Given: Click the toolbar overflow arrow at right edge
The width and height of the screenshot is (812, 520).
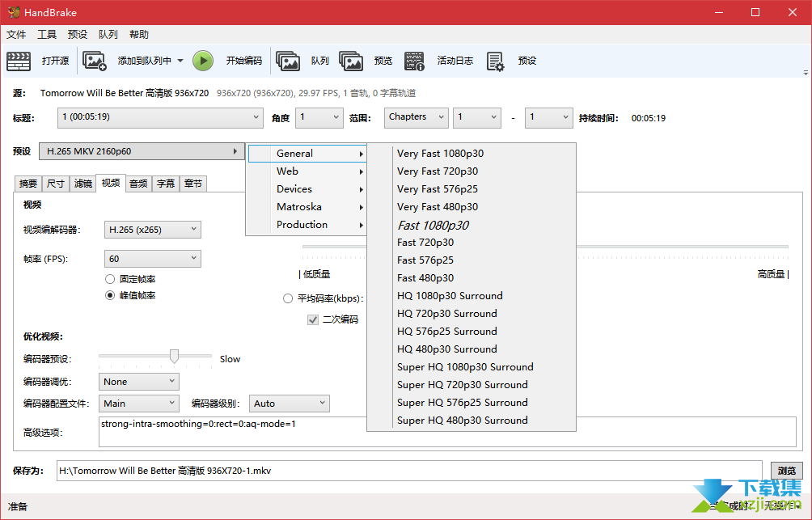Looking at the screenshot, I should coord(806,73).
